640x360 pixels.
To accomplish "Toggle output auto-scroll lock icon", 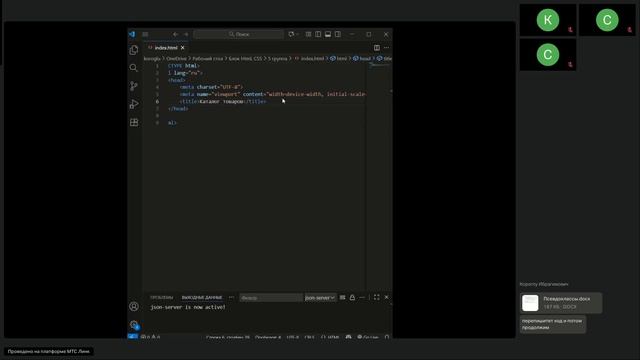I will (352, 298).
